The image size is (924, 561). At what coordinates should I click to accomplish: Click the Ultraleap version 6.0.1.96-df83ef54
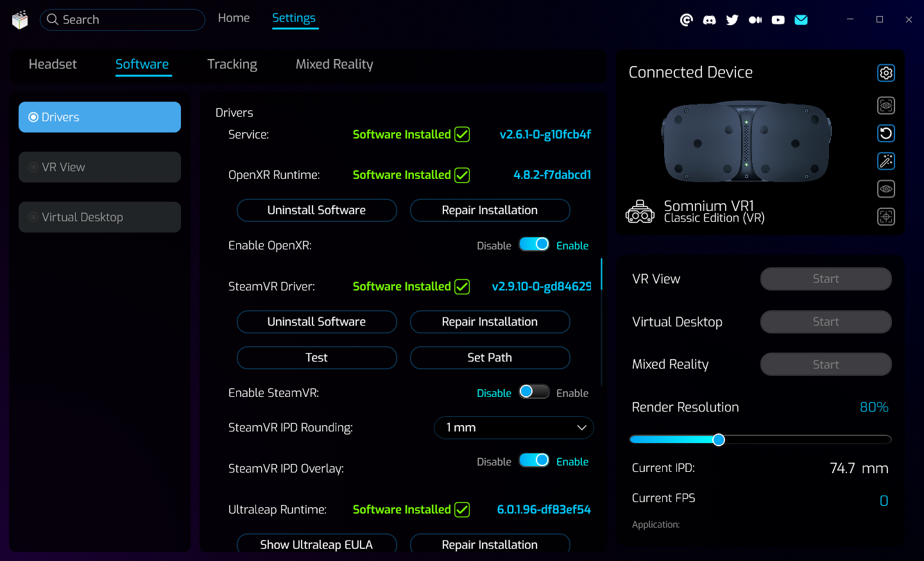click(x=544, y=510)
